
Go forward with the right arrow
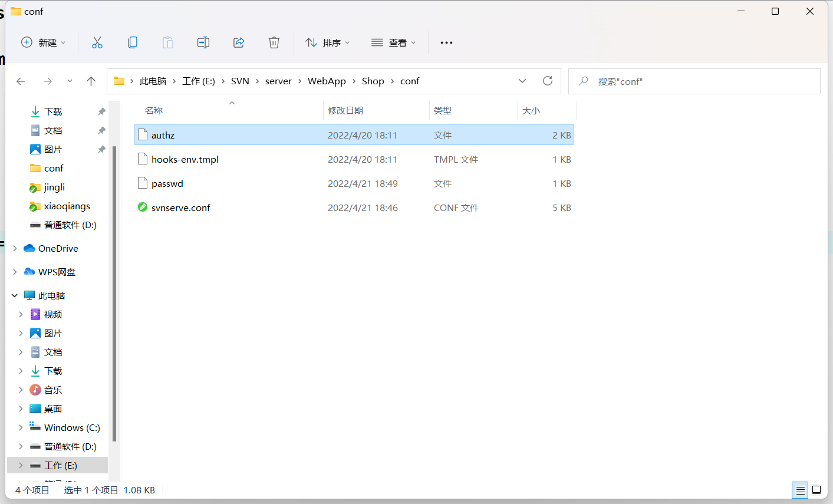point(48,81)
